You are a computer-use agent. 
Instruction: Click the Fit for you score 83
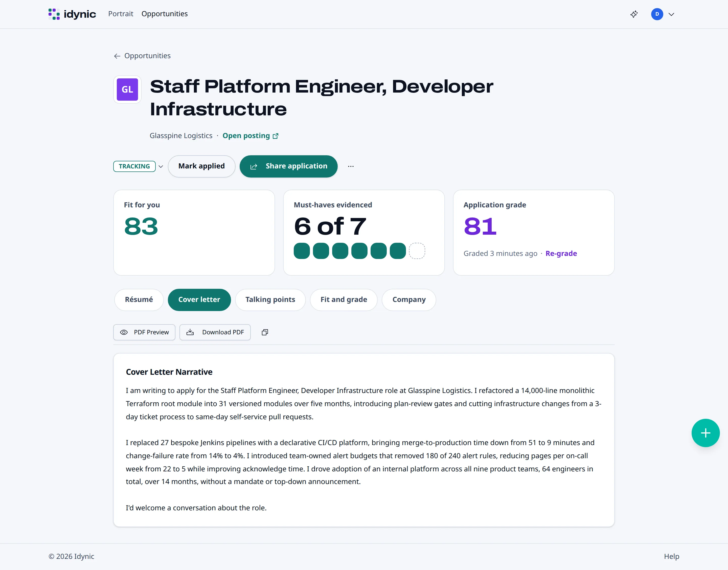pos(141,226)
